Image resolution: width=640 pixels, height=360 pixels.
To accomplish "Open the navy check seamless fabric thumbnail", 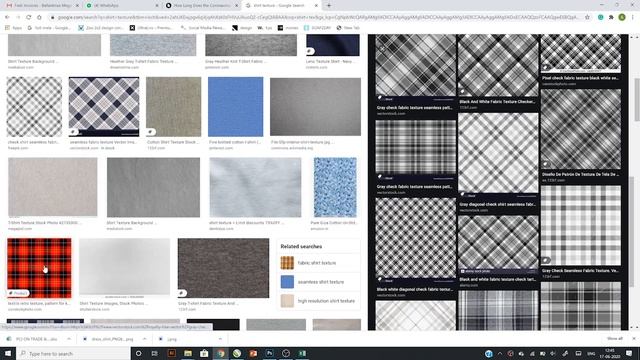I will 104,107.
